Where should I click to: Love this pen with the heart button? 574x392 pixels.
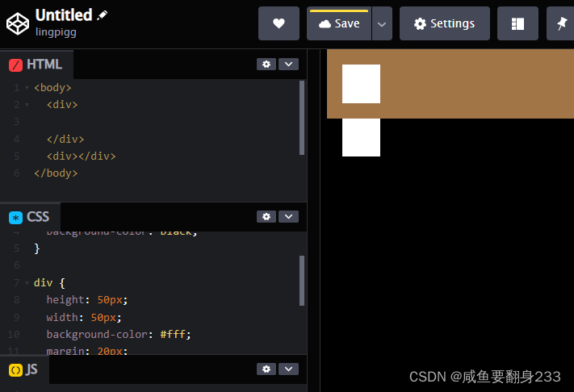click(279, 23)
